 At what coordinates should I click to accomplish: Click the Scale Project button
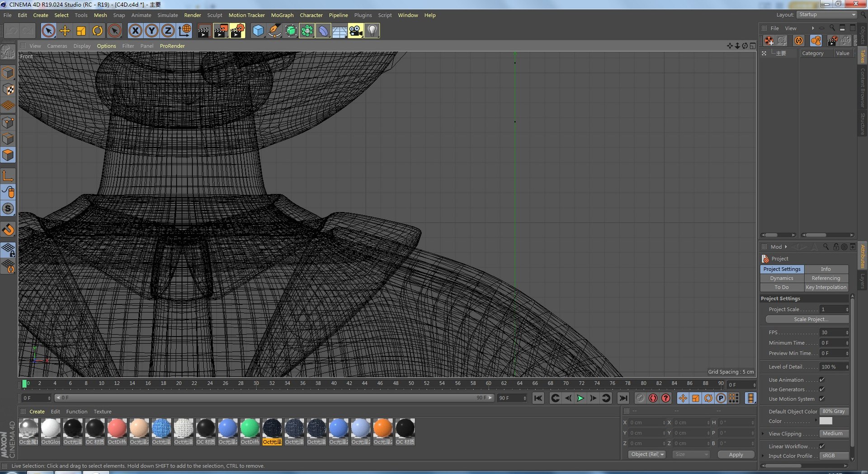coord(807,319)
